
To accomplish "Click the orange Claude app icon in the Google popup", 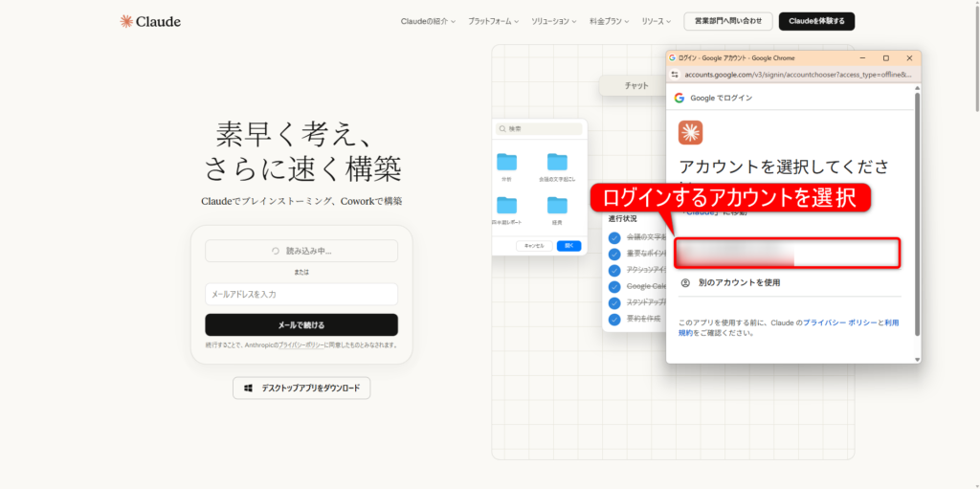I will click(x=690, y=132).
